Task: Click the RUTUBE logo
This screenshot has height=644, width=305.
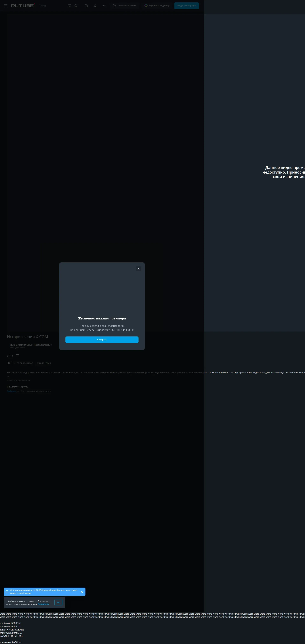Action: coord(23,6)
